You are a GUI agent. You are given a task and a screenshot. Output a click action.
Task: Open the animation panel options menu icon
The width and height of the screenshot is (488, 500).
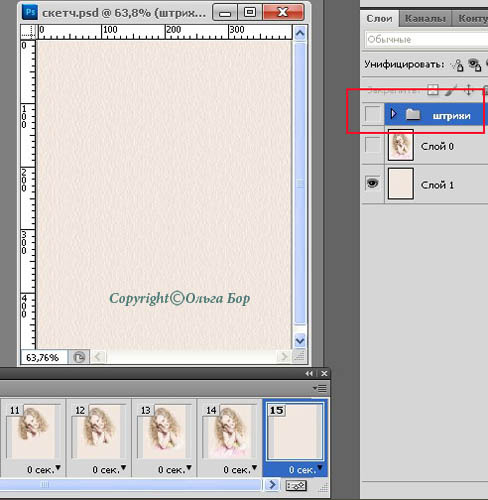[x=320, y=388]
